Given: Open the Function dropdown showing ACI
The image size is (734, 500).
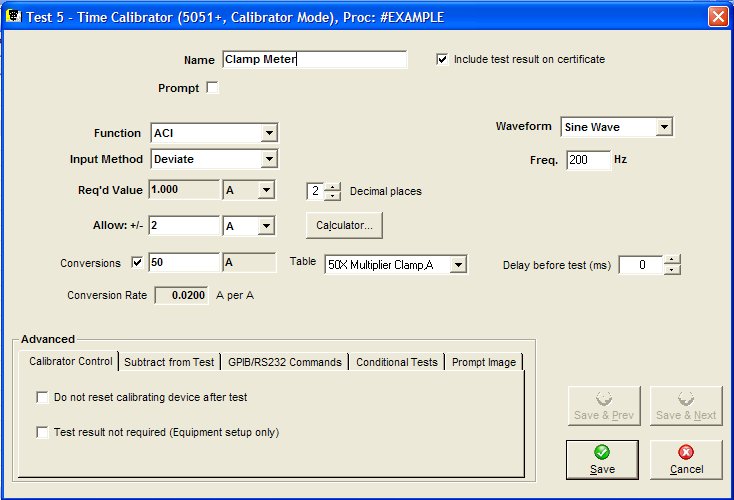Looking at the screenshot, I should (268, 133).
